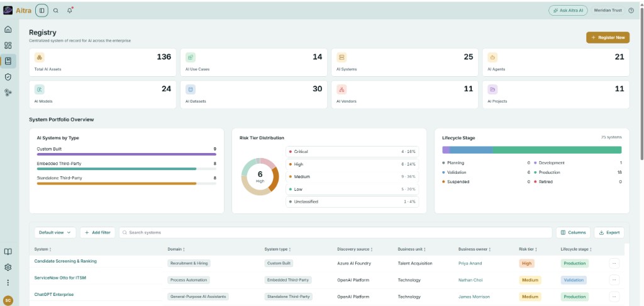Select the Unclassified risk tier row
The height and width of the screenshot is (306, 644).
[x=352, y=202]
